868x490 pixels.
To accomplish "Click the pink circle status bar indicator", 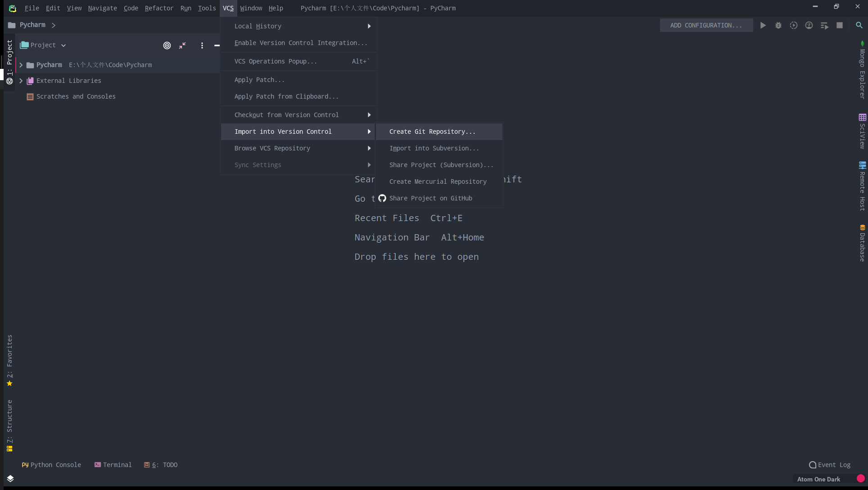I will (x=860, y=479).
